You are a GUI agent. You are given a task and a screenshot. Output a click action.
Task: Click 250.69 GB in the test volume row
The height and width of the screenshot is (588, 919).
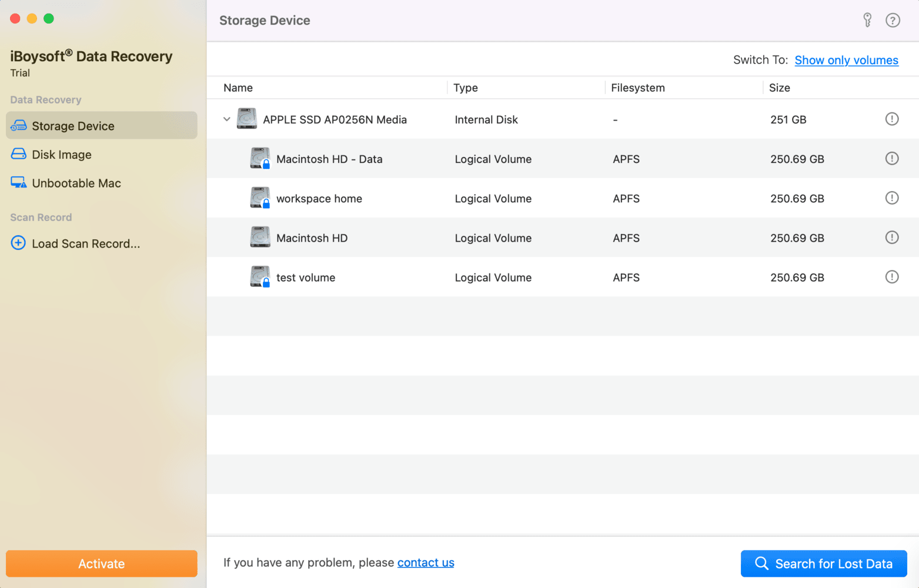pyautogui.click(x=797, y=278)
